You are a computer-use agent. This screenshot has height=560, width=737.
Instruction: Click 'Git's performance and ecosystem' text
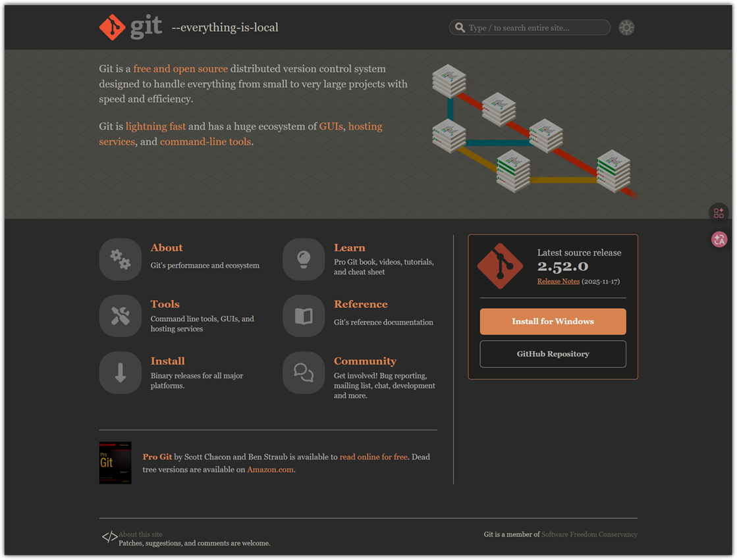point(205,265)
